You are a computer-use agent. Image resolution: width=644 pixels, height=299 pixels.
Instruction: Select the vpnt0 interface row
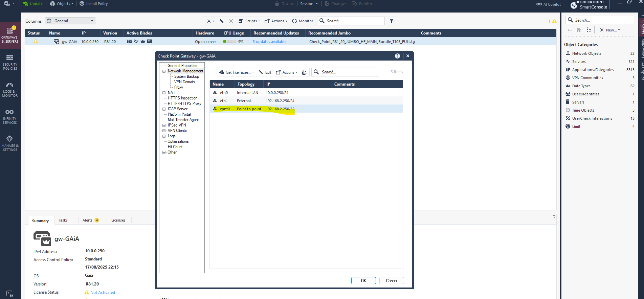pyautogui.click(x=306, y=109)
